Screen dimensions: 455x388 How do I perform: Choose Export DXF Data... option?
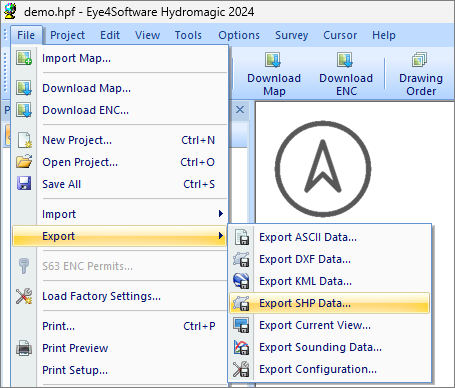tap(329, 259)
